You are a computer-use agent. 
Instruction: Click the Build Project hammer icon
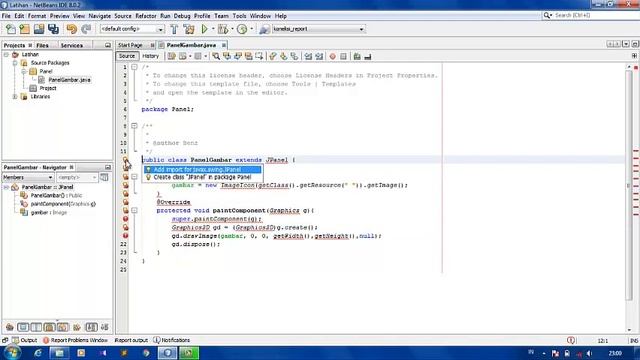coord(174,29)
